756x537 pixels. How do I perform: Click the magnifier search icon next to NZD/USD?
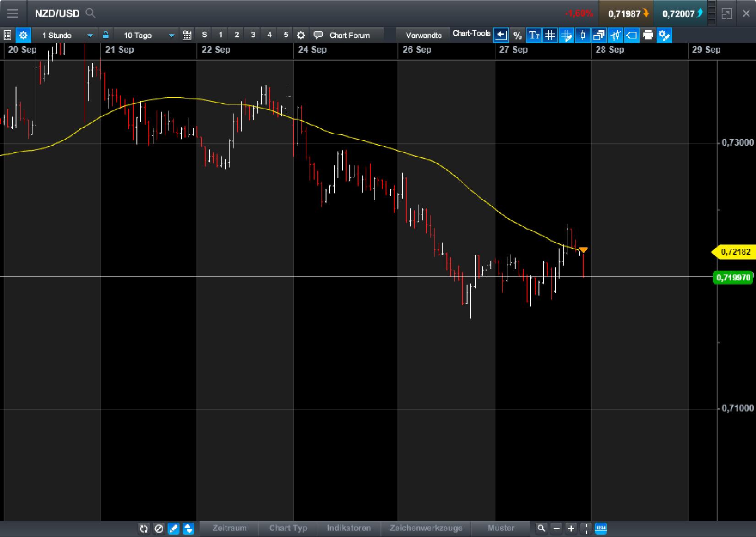coord(90,13)
